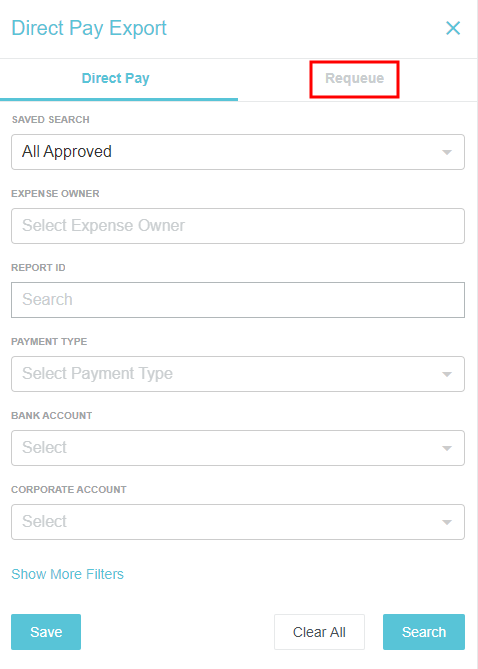Switch to the Requeue tab

(354, 79)
